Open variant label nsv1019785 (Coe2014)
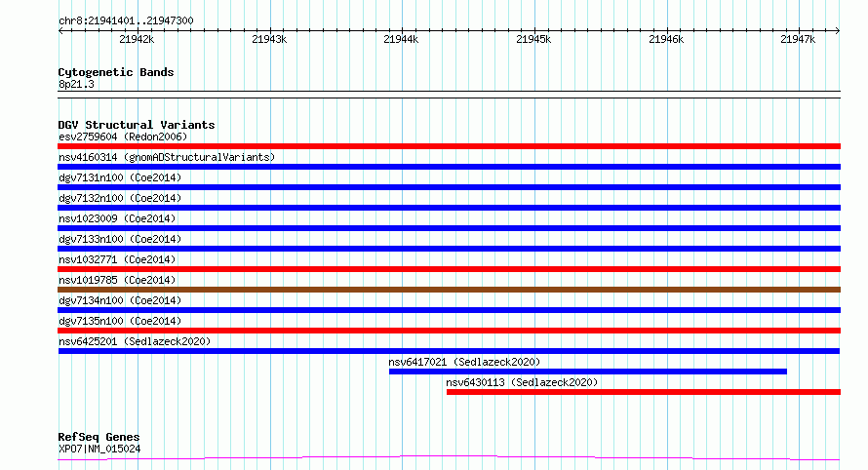This screenshot has width=868, height=470. pyautogui.click(x=117, y=280)
